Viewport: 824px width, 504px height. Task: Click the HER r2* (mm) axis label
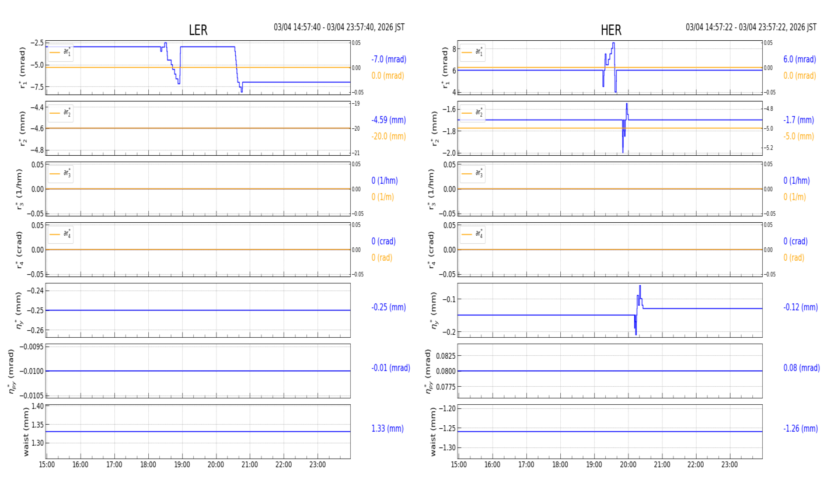(434, 128)
